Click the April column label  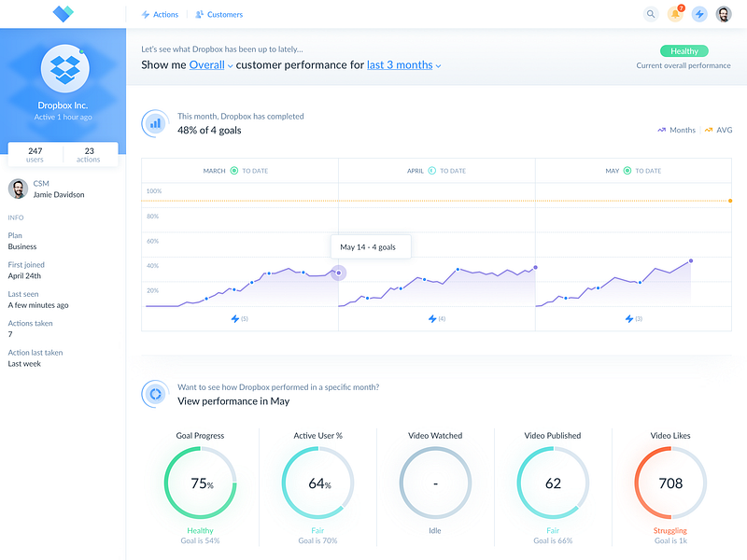415,171
